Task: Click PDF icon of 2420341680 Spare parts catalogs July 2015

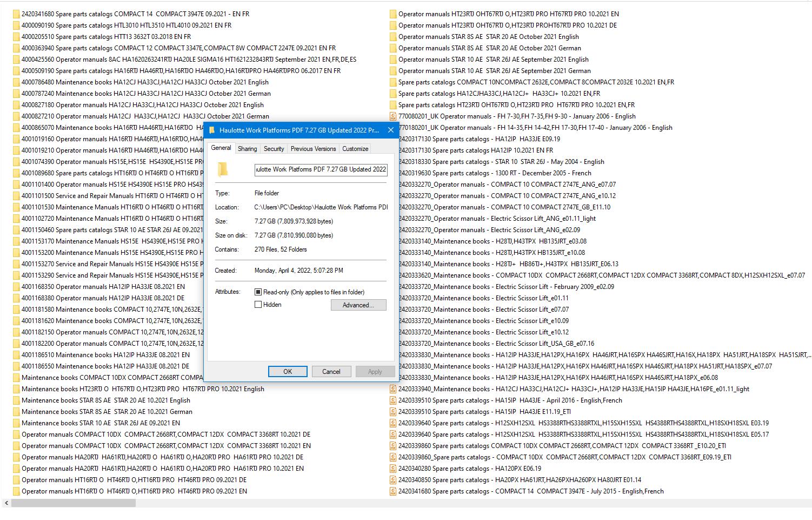Action: (393, 491)
